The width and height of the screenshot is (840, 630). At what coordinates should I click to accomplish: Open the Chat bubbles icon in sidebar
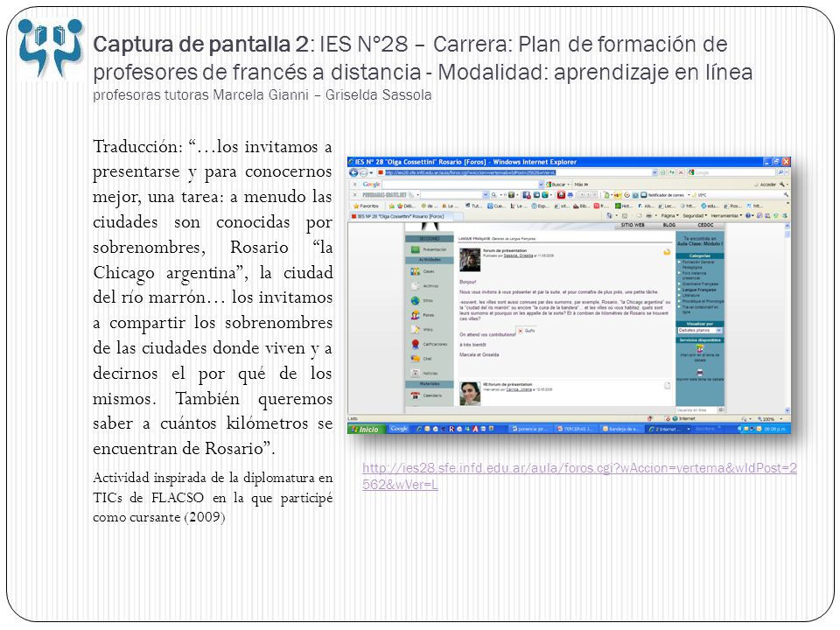pyautogui.click(x=415, y=359)
